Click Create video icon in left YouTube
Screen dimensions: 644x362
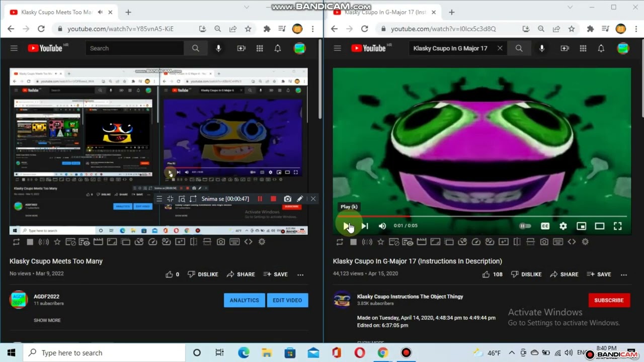[242, 48]
